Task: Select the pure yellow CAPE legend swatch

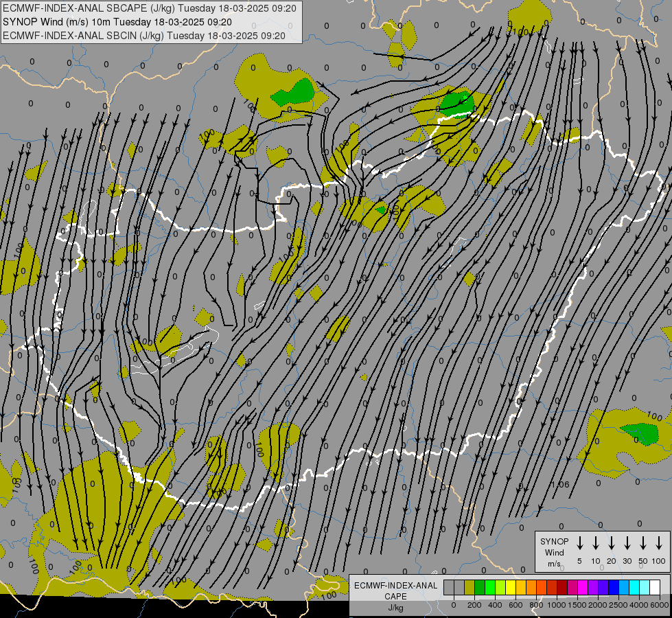Action: click(511, 587)
